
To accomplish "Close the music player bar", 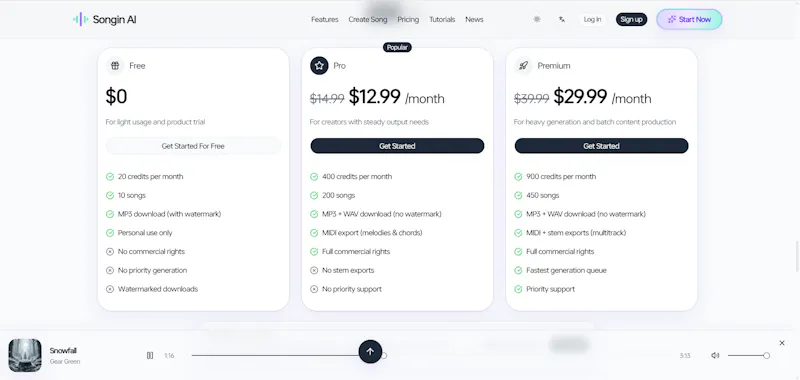I will [782, 343].
